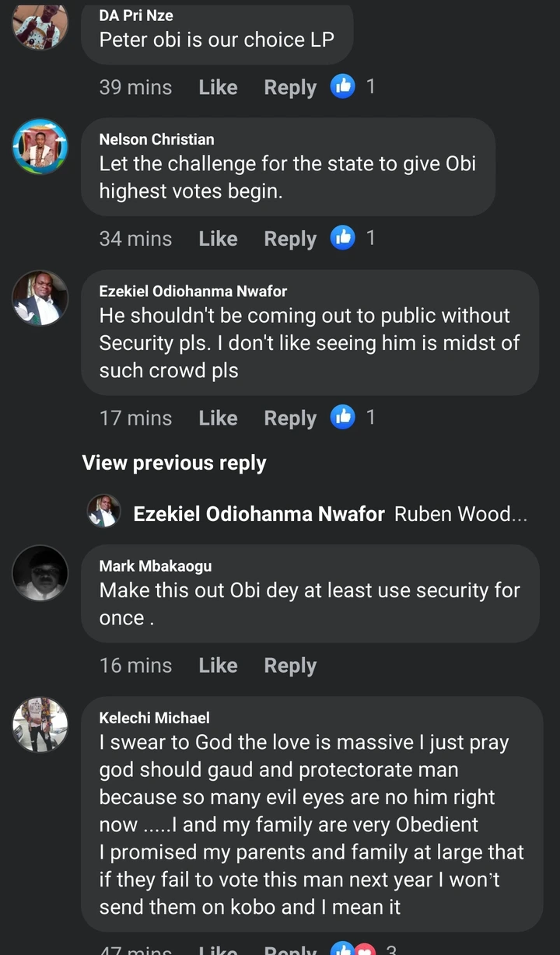This screenshot has width=560, height=955.
Task: Open Kelechi Michael's profile name link
Action: tap(154, 718)
